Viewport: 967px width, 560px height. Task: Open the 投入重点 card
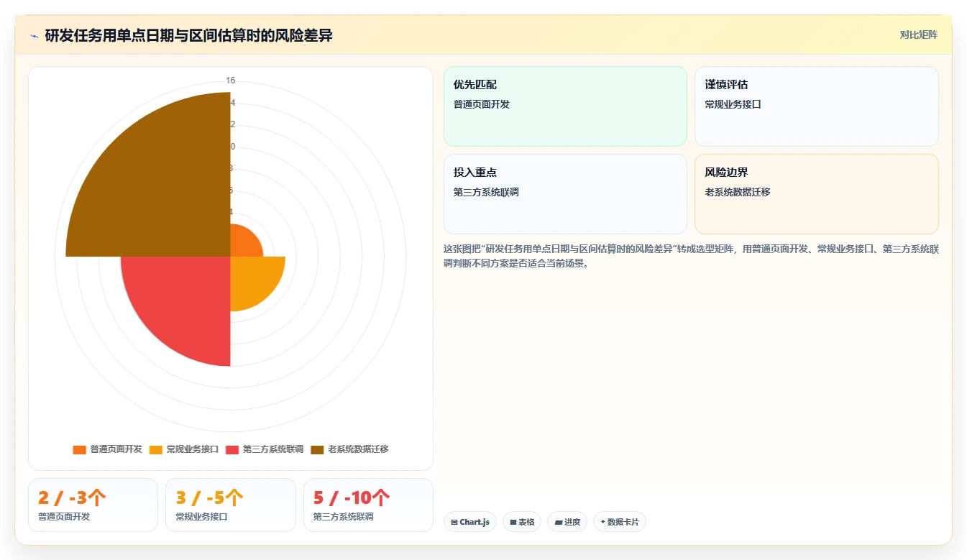[565, 194]
